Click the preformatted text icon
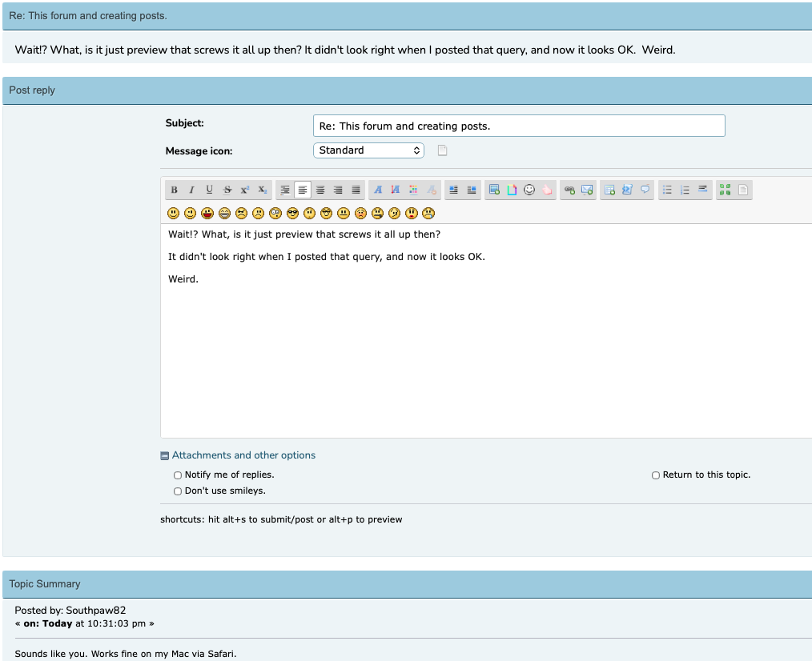 [285, 190]
